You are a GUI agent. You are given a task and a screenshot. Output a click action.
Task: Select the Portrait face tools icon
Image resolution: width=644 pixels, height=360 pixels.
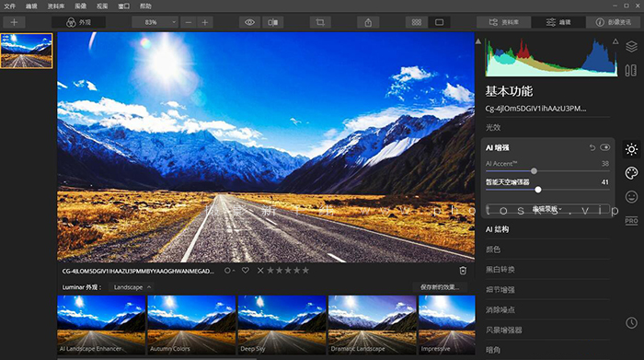click(631, 197)
